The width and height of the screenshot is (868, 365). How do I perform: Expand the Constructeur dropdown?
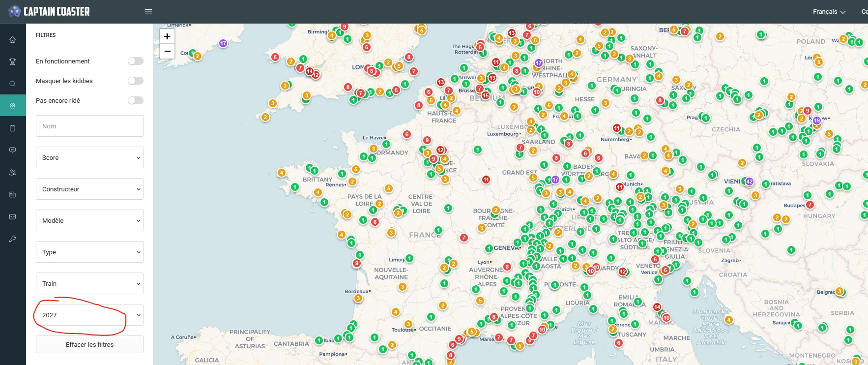89,189
